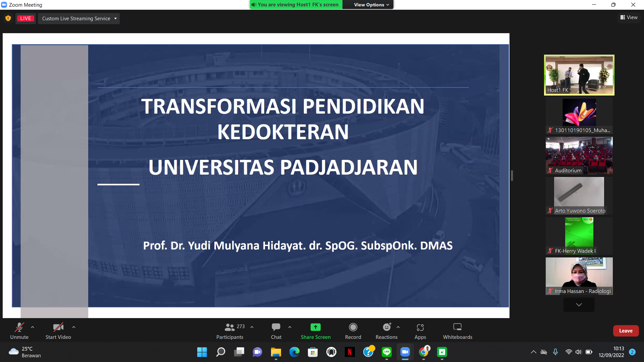This screenshot has width=644, height=362.
Task: Expand the Participants options caret
Action: (x=252, y=327)
